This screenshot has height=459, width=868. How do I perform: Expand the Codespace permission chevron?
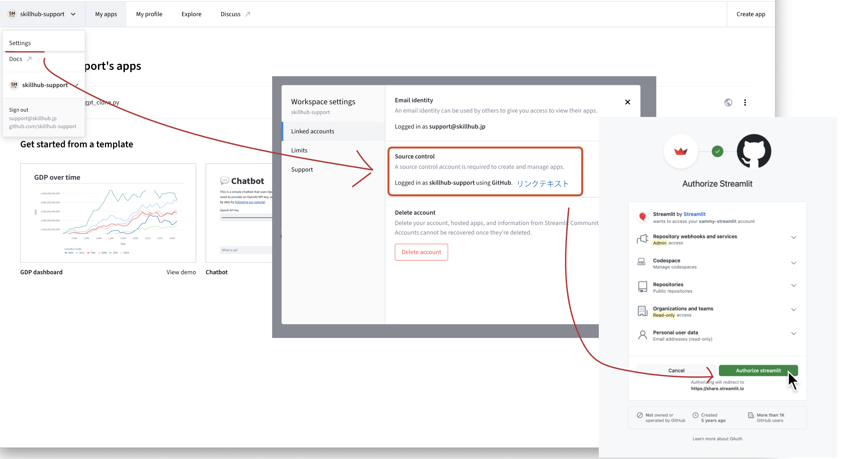click(x=794, y=263)
